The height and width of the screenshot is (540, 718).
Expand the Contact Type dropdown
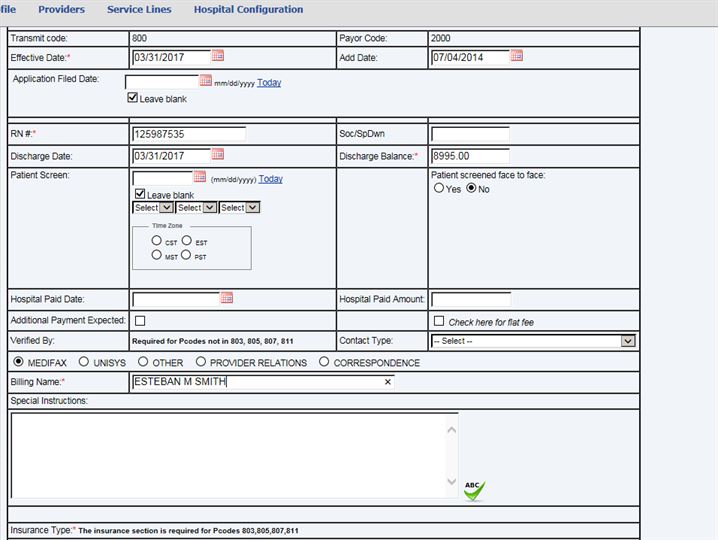coord(627,341)
